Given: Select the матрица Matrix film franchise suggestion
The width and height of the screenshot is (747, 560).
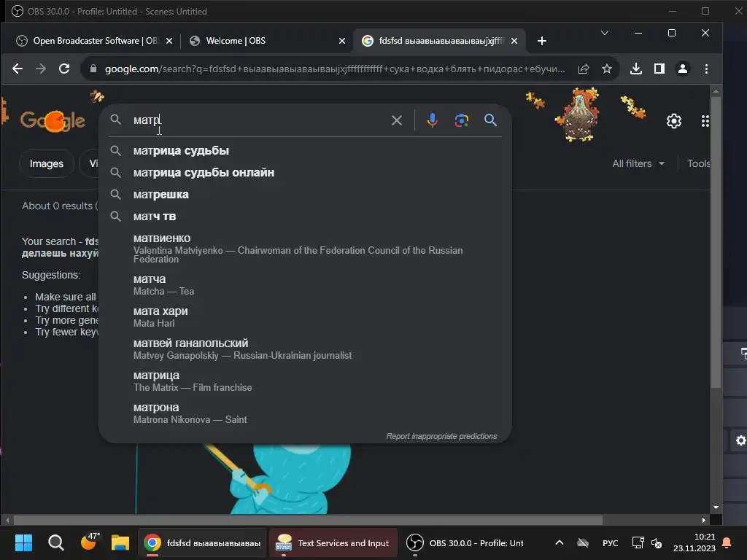Looking at the screenshot, I should [x=305, y=381].
